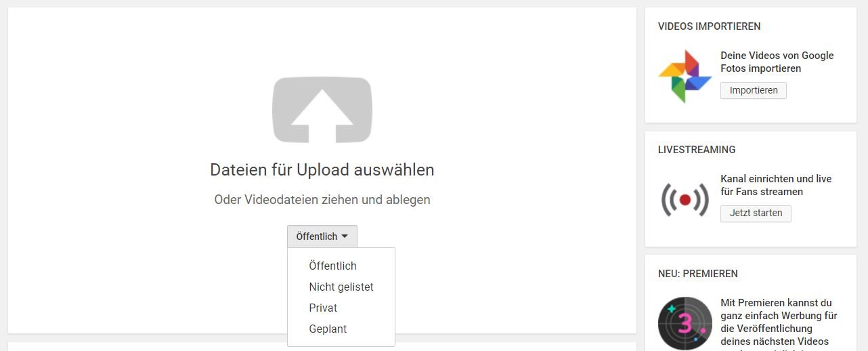The image size is (868, 351).
Task: Click the large upload arrow icon
Action: pyautogui.click(x=322, y=110)
